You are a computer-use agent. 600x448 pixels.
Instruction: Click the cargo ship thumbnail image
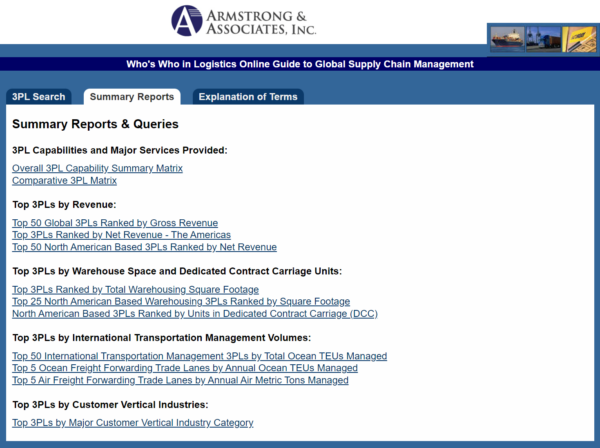point(507,39)
